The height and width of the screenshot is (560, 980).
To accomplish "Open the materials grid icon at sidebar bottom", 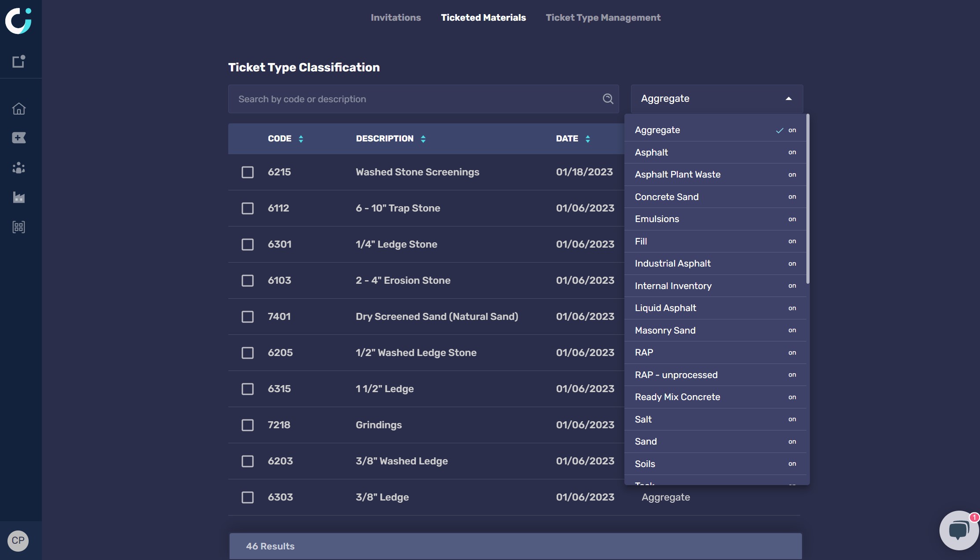I will click(x=19, y=227).
